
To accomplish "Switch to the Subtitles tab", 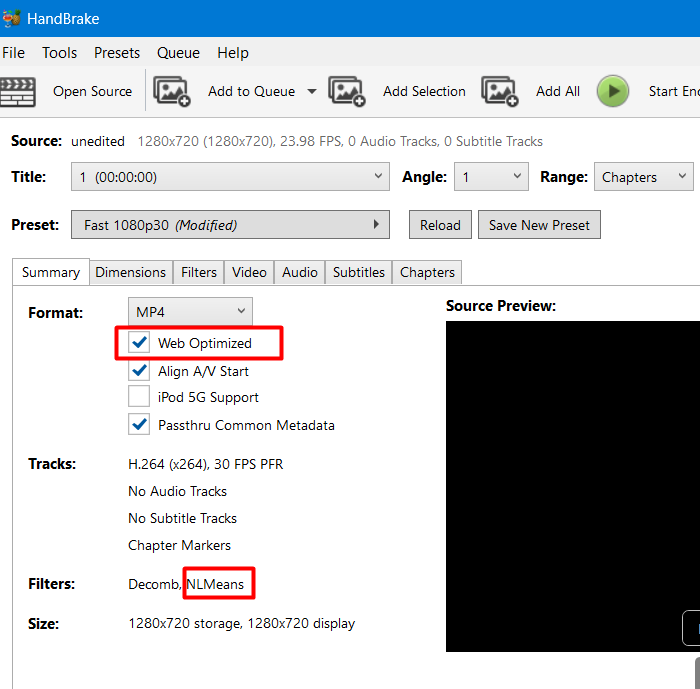I will [x=358, y=272].
